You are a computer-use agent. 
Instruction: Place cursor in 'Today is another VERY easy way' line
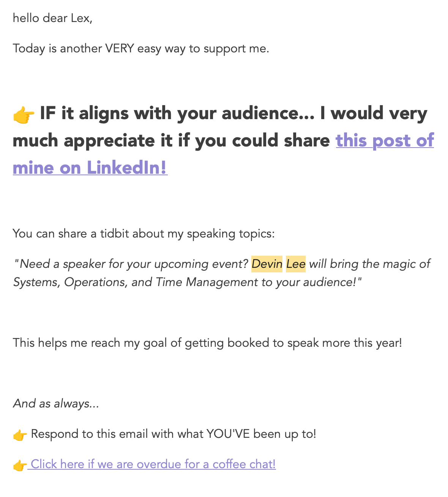141,49
